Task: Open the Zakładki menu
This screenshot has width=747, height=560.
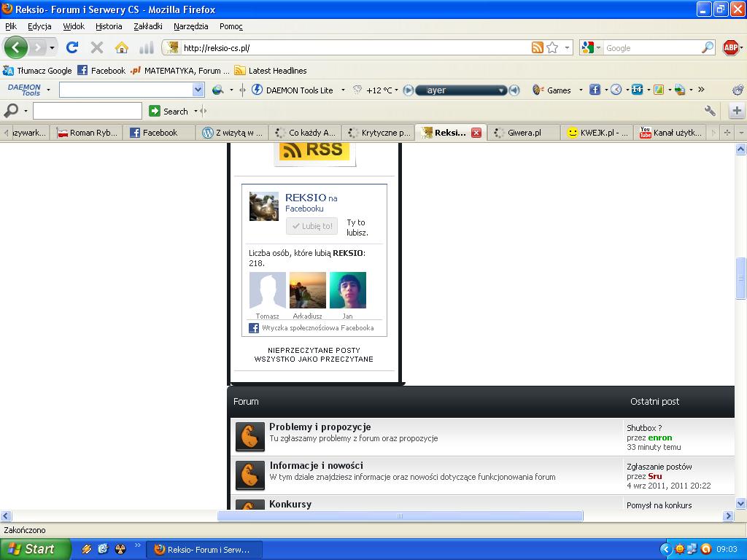Action: [x=148, y=26]
